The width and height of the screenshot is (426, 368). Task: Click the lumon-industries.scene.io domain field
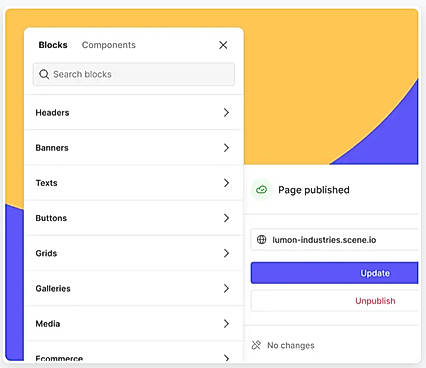tap(334, 239)
